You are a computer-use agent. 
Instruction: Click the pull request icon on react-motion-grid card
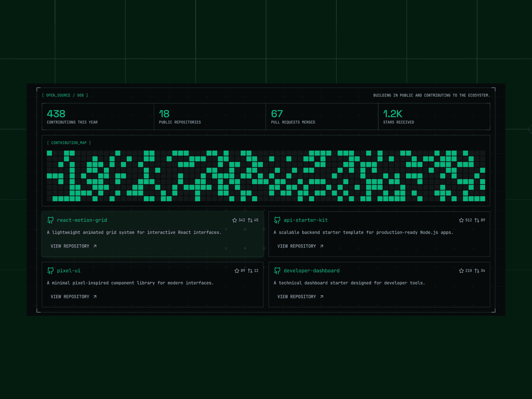[250, 220]
